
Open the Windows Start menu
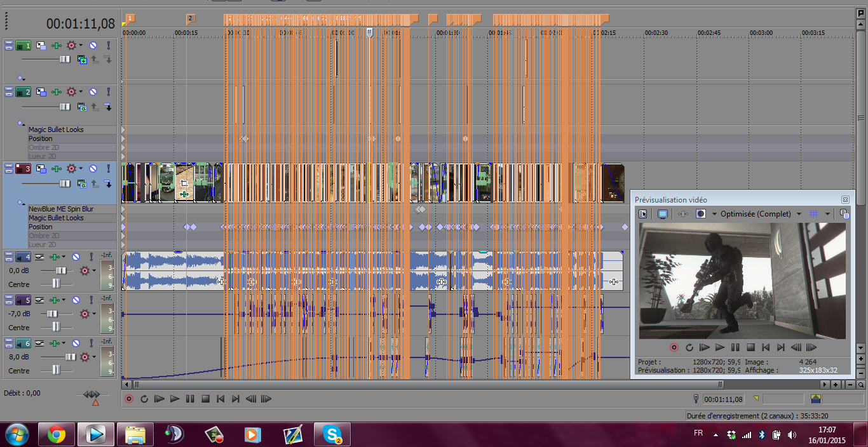(x=17, y=435)
